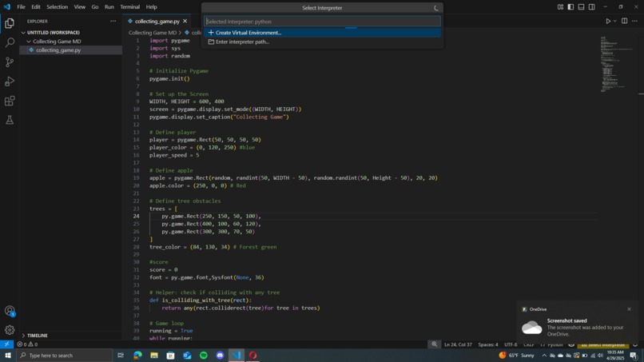Split the editor right
The image size is (644, 362).
(x=624, y=21)
